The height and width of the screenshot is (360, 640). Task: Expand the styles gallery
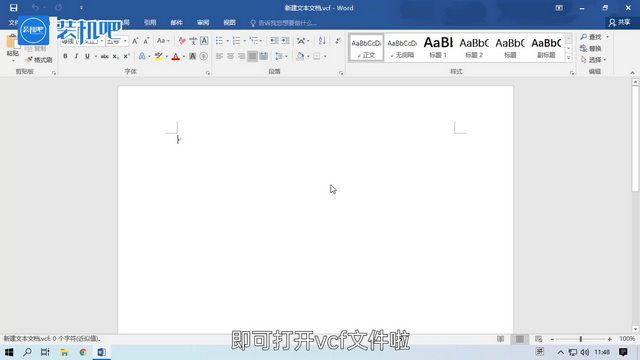[x=569, y=58]
